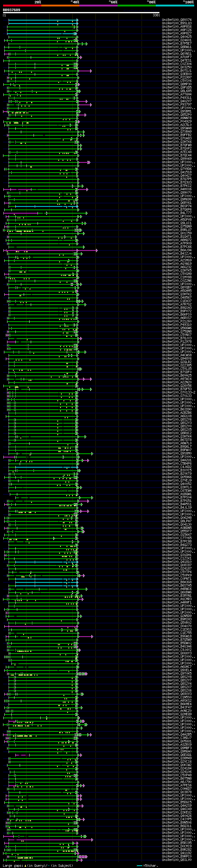Click the red 20% identity legend segment

22,6
